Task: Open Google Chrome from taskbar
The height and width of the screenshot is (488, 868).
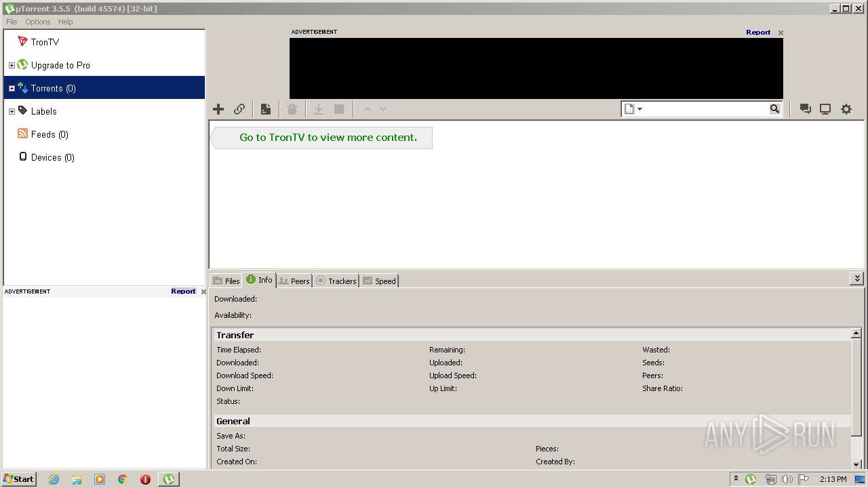Action: click(123, 479)
